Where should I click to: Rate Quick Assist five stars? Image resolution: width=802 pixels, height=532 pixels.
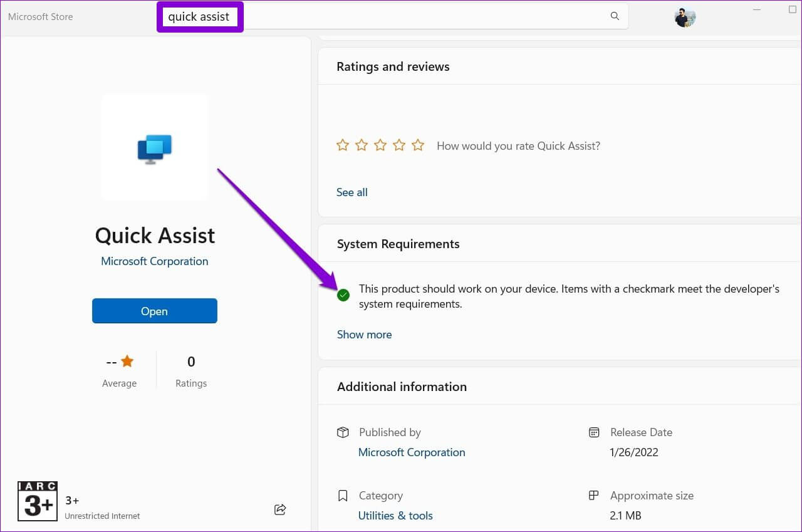(x=418, y=145)
